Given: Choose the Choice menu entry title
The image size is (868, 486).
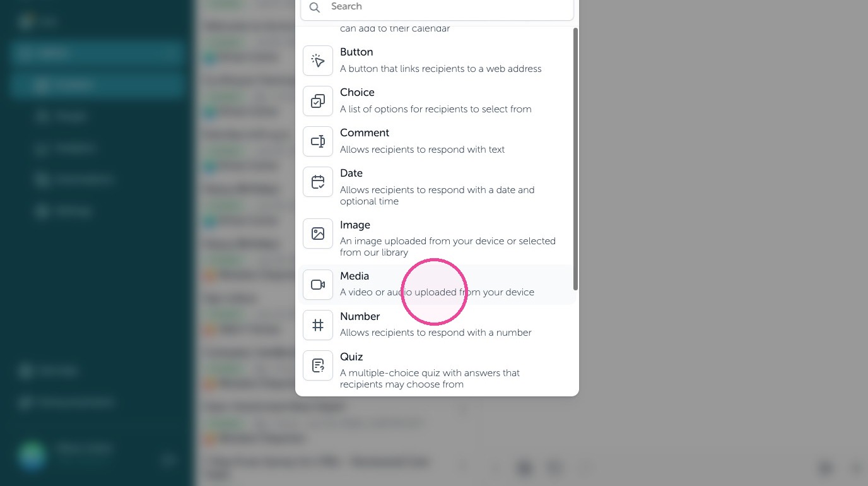Looking at the screenshot, I should point(357,93).
